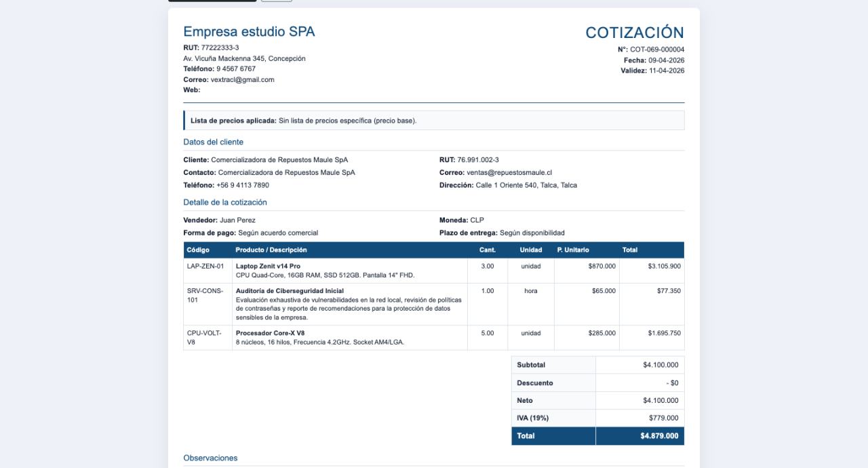The width and height of the screenshot is (868, 468).
Task: Select the company RUT 77222333-3
Action: tap(220, 47)
